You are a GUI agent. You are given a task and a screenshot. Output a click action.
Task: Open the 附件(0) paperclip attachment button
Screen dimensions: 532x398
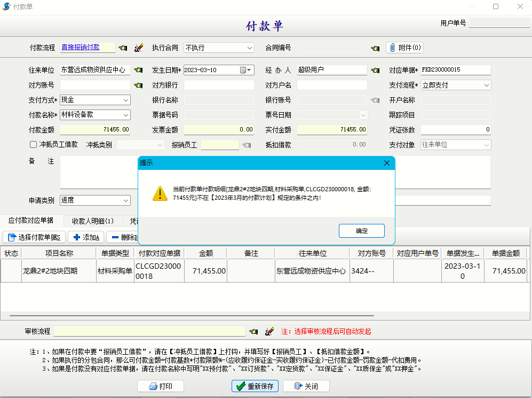[404, 48]
